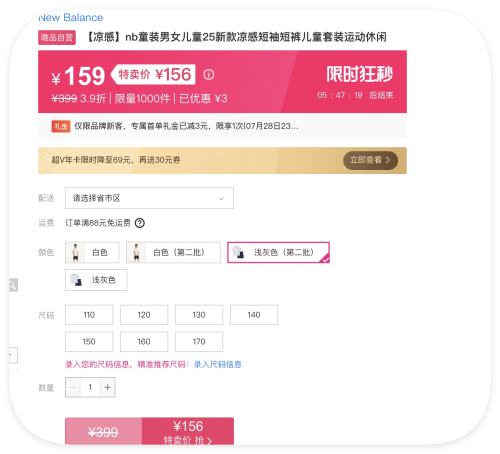Choose size 140
Image resolution: width=500 pixels, height=454 pixels.
[254, 315]
